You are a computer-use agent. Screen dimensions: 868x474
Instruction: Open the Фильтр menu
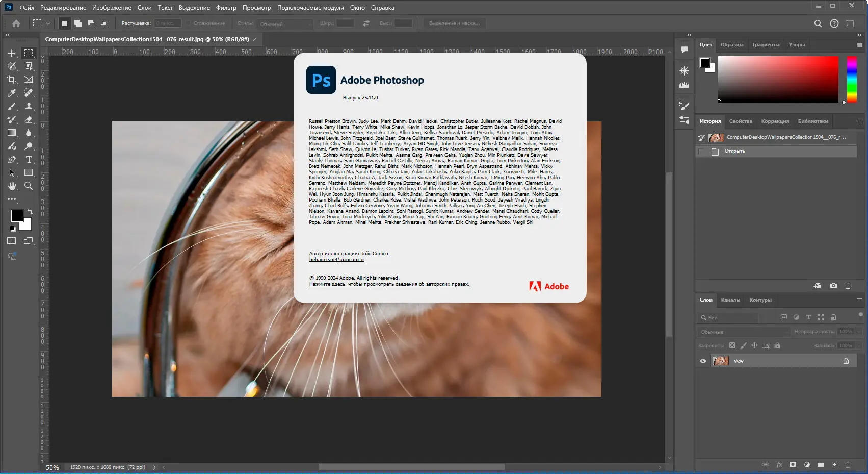click(x=226, y=8)
